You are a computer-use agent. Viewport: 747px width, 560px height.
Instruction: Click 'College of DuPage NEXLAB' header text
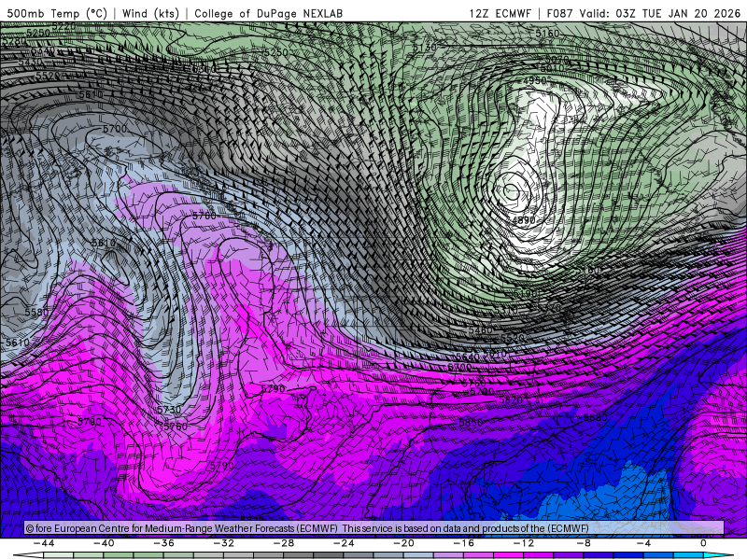click(268, 13)
